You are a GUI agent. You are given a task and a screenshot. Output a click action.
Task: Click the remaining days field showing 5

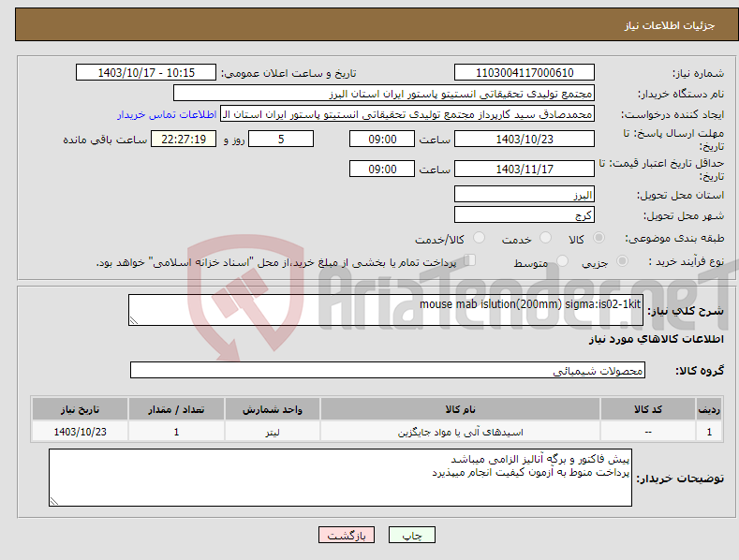click(x=281, y=139)
